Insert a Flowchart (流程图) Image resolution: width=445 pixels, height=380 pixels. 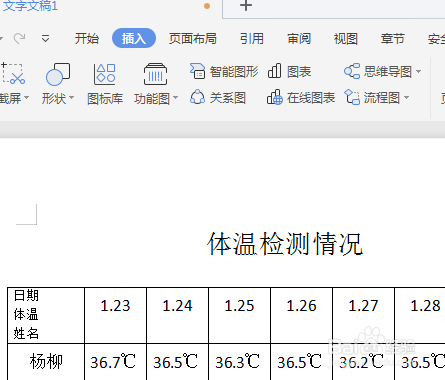[x=372, y=98]
